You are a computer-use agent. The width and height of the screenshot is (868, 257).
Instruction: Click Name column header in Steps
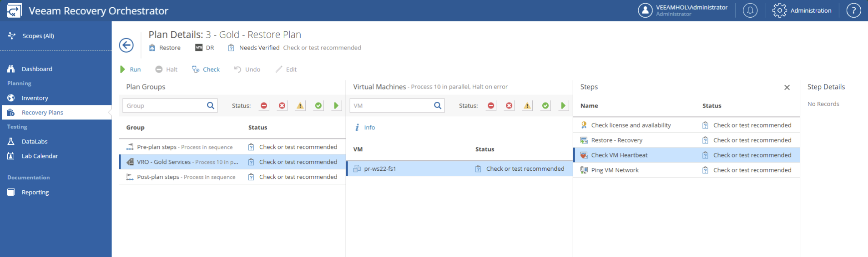pyautogui.click(x=589, y=106)
